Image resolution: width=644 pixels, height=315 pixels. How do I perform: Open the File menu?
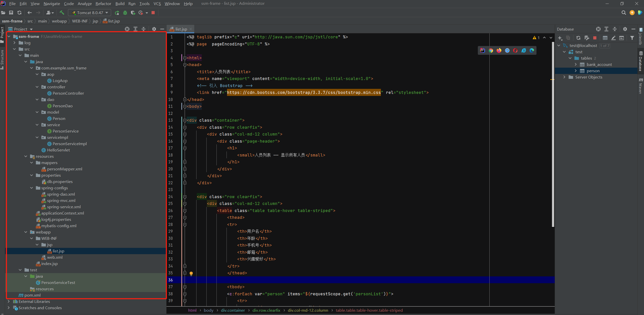click(x=12, y=4)
